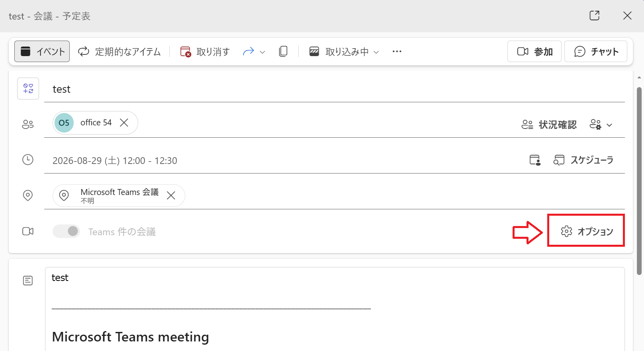Click the 状況確認 tracking button
The image size is (644, 351).
click(x=549, y=125)
